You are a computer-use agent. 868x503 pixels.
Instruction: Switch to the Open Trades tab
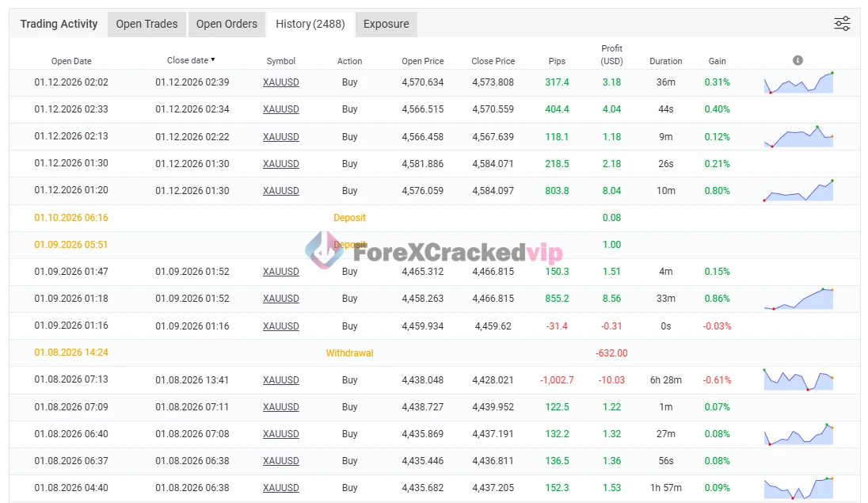coord(147,24)
